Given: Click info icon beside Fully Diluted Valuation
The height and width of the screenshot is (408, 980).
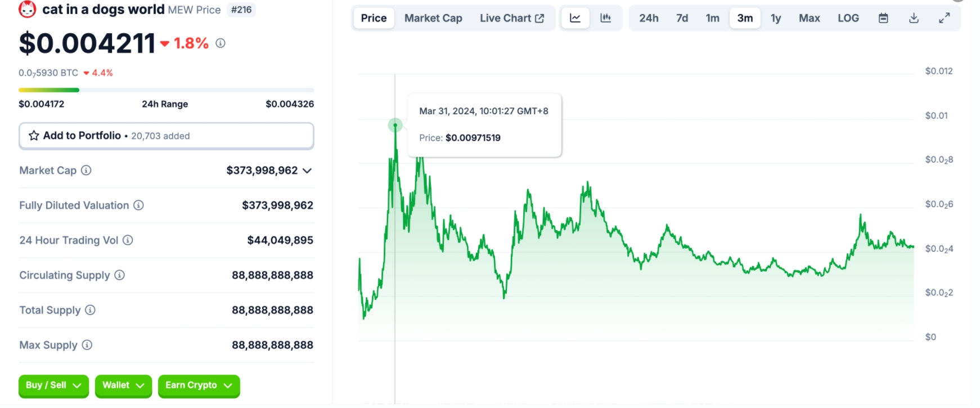Looking at the screenshot, I should (138, 205).
